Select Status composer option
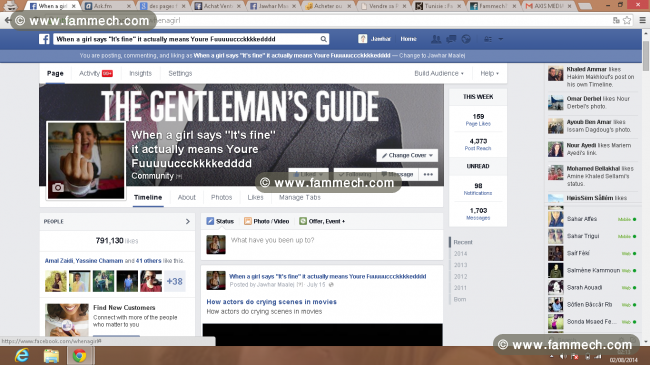Screen dimensions: 650x365 click(220, 221)
